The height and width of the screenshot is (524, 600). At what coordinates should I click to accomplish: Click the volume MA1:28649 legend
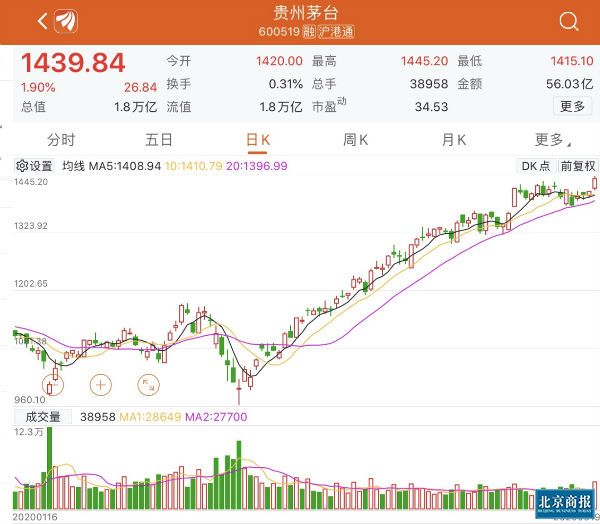(150, 416)
